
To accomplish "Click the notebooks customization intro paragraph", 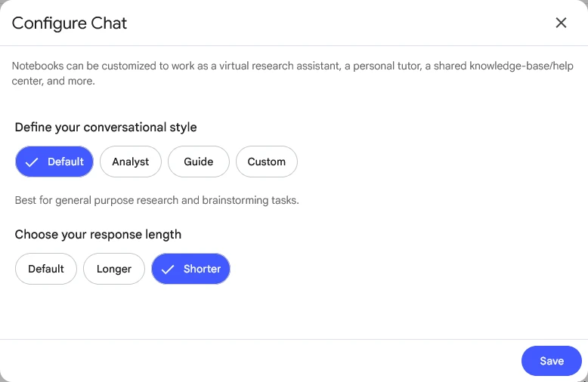I will click(292, 73).
